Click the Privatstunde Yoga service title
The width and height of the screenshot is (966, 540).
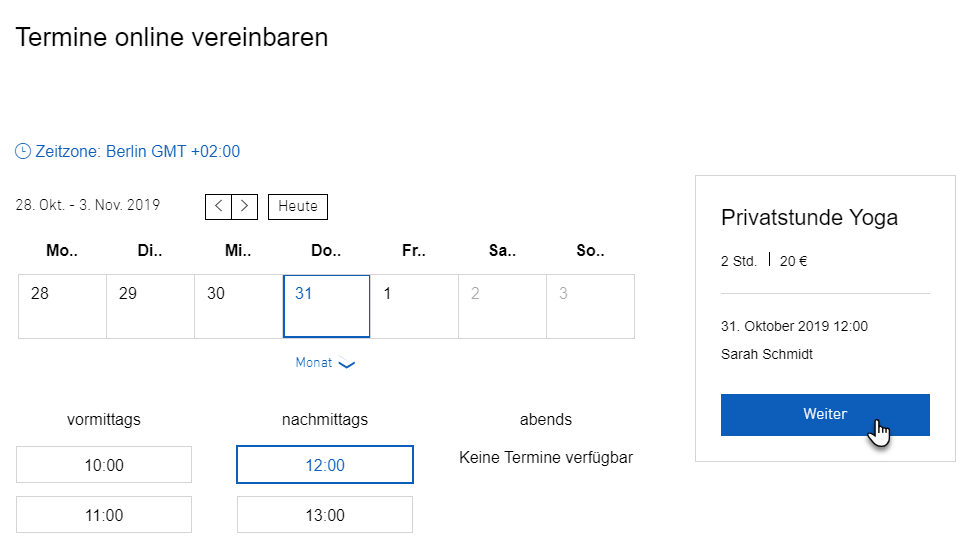click(x=809, y=218)
